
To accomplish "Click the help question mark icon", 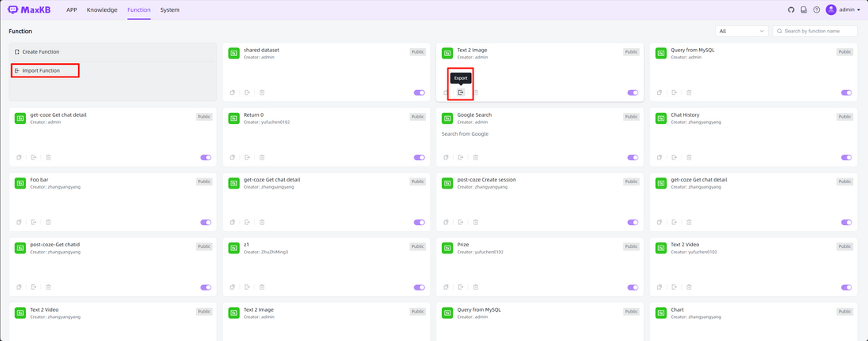I will [816, 10].
